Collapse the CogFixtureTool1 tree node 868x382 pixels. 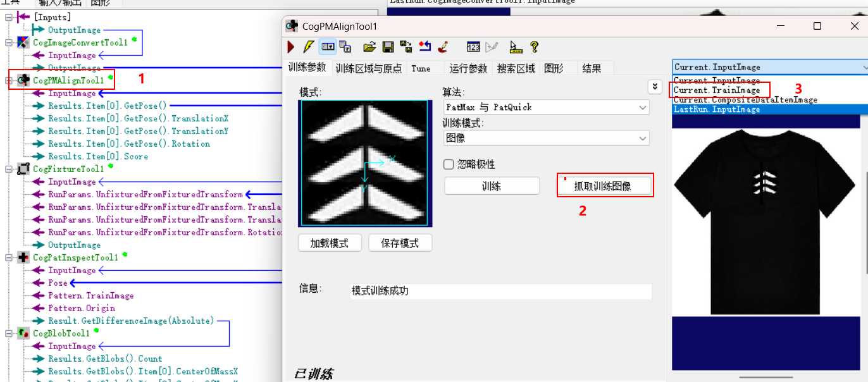8,169
